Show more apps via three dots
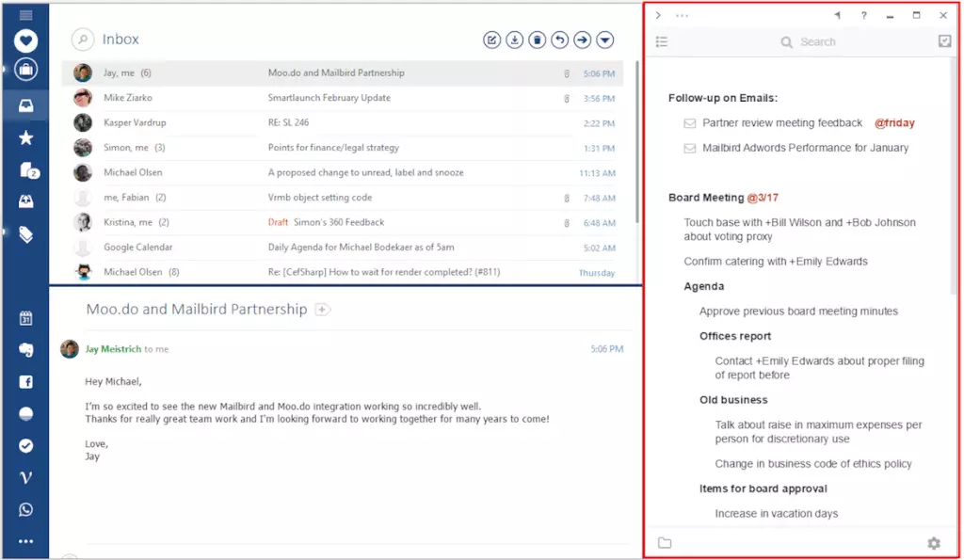This screenshot has height=560, width=964. (25, 541)
